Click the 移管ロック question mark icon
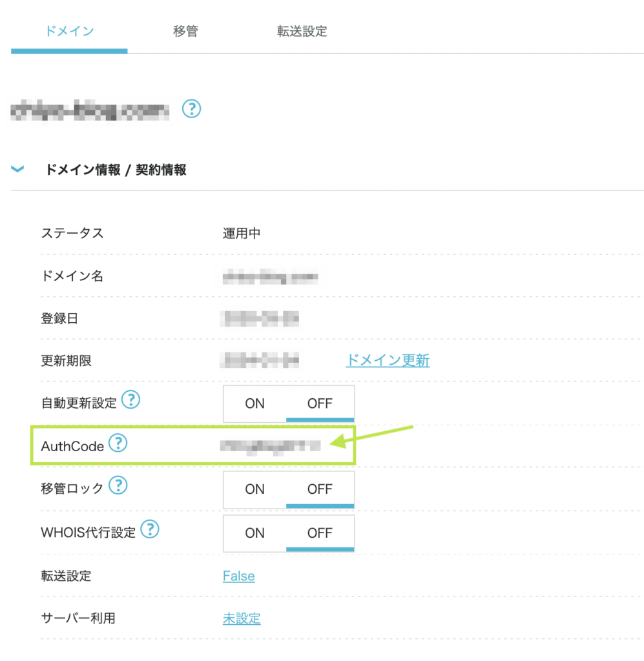 coord(118,486)
